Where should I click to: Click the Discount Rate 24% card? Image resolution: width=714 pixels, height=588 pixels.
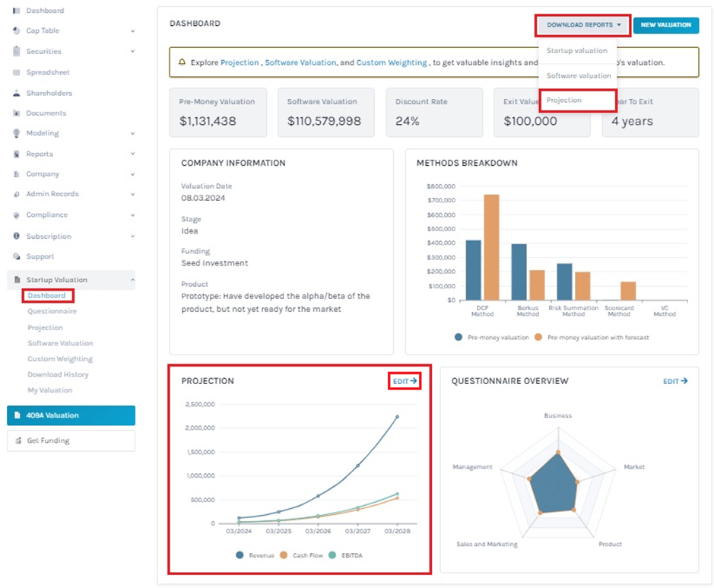point(434,113)
